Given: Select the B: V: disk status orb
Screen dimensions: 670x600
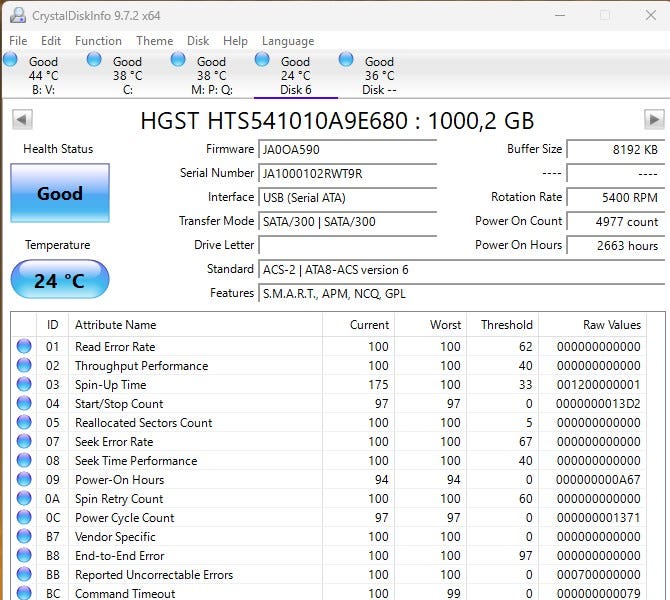Looking at the screenshot, I should [11, 60].
